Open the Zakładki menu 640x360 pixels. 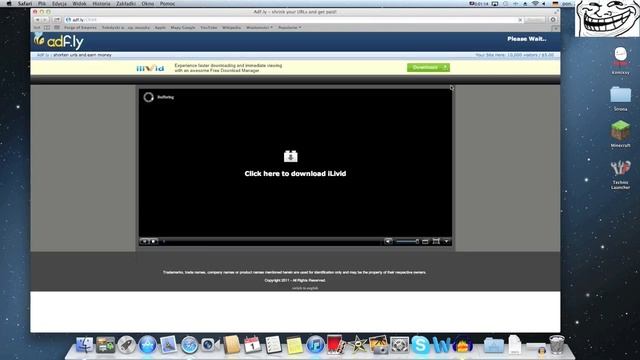point(126,4)
